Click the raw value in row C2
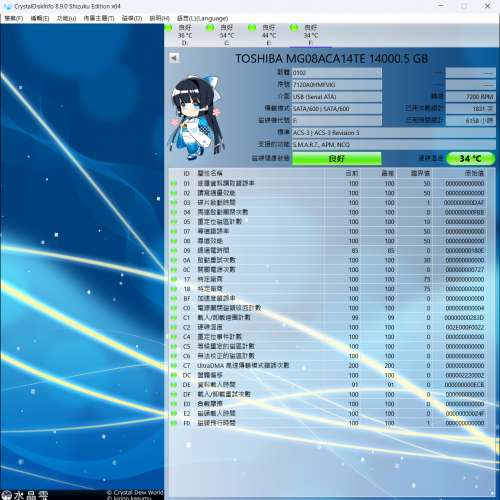 coord(465,327)
